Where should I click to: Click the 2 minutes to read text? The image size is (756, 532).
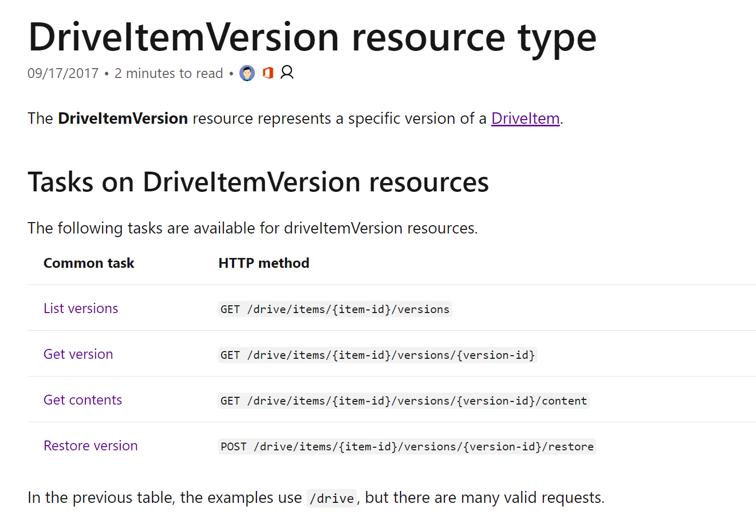[x=169, y=73]
